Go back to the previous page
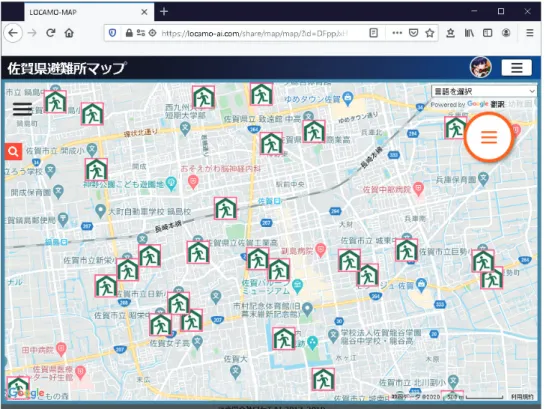Image resolution: width=546 pixels, height=409 pixels. (x=13, y=33)
